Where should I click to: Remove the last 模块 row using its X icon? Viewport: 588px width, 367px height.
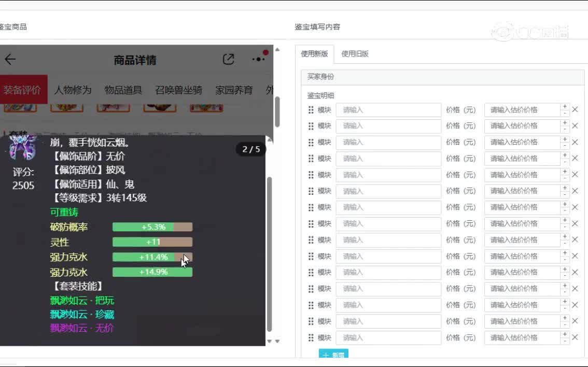(575, 337)
